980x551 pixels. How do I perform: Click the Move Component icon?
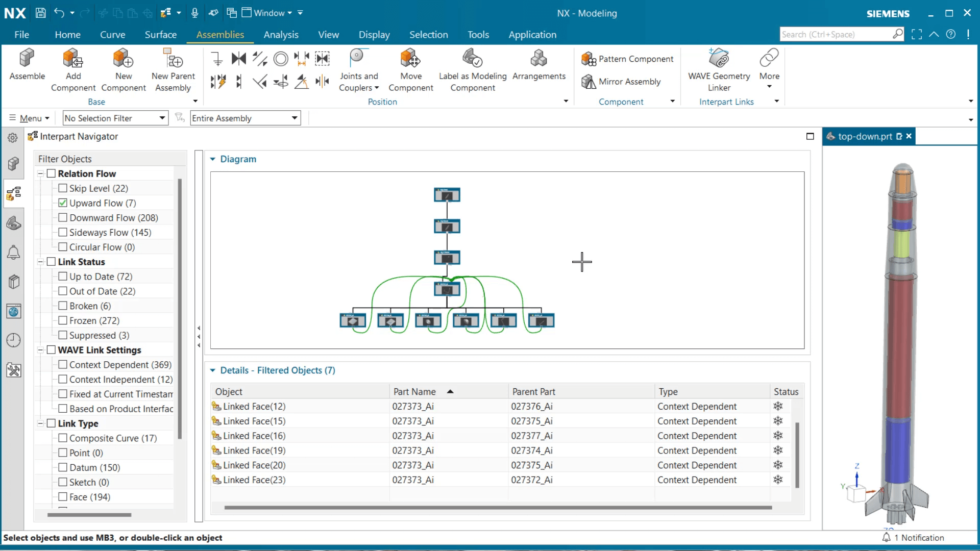click(x=410, y=58)
